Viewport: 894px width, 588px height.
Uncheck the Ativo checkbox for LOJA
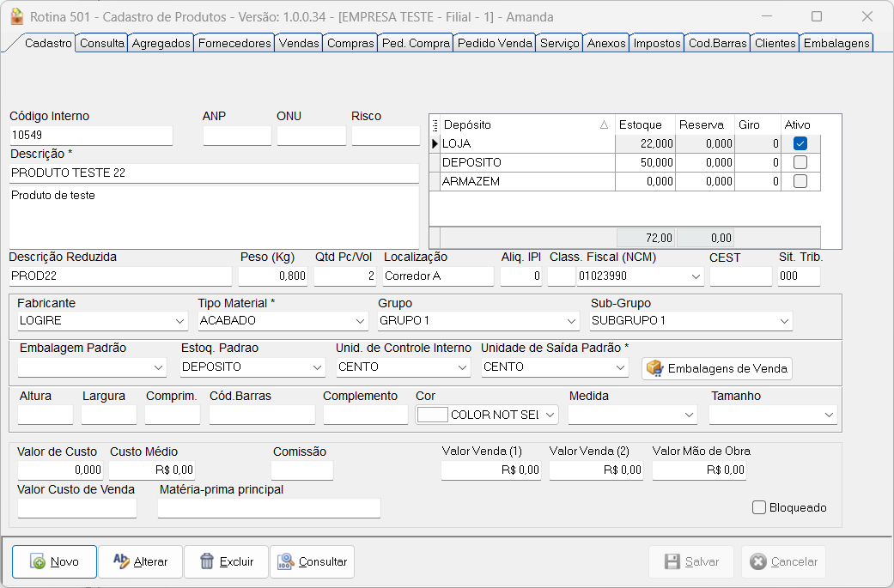(800, 144)
